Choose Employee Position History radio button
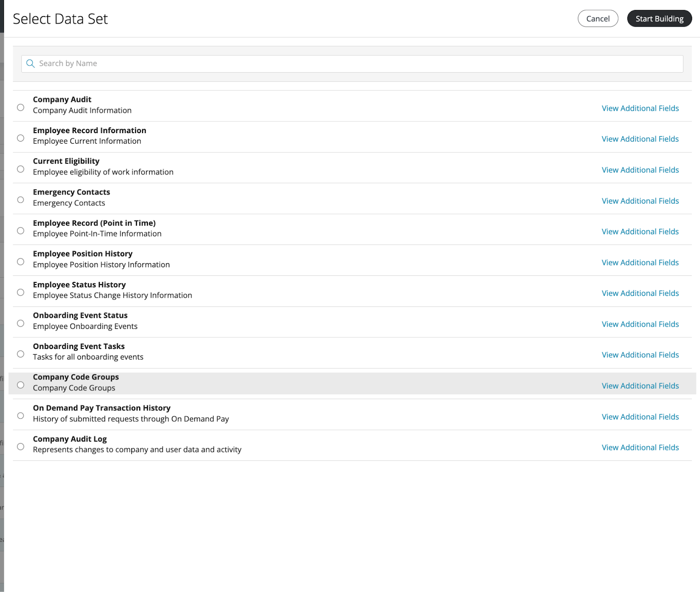The width and height of the screenshot is (700, 592). click(x=21, y=261)
